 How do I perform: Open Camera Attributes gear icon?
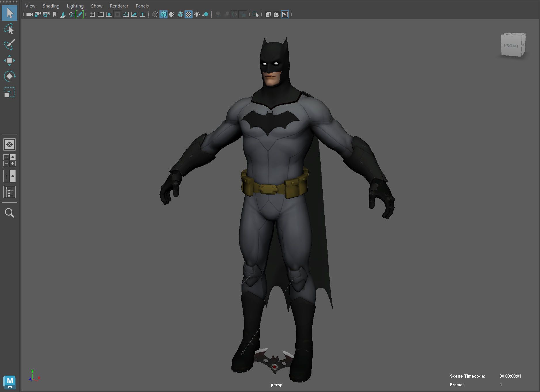[x=46, y=14]
